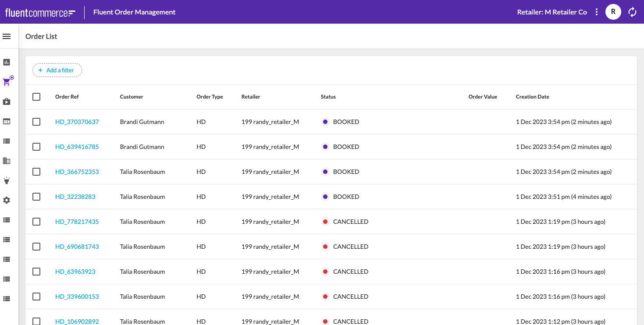The image size is (644, 325).
Task: Click the list icon below the settings gear
Action: pos(7,219)
